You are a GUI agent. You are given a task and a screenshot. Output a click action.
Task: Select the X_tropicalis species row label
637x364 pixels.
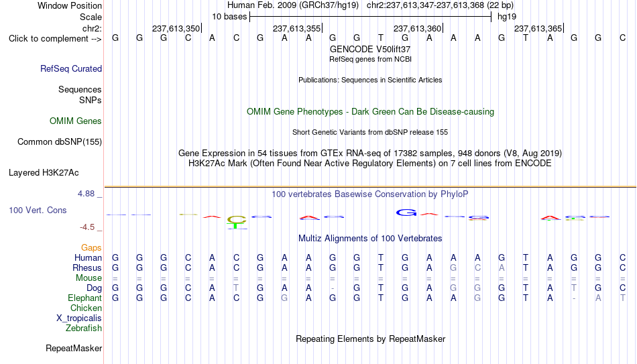(79, 318)
